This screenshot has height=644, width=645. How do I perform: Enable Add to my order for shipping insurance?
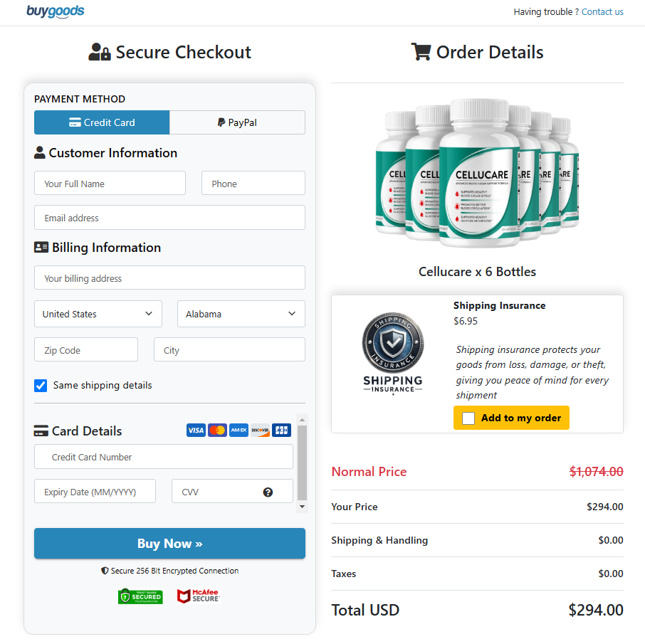click(468, 418)
